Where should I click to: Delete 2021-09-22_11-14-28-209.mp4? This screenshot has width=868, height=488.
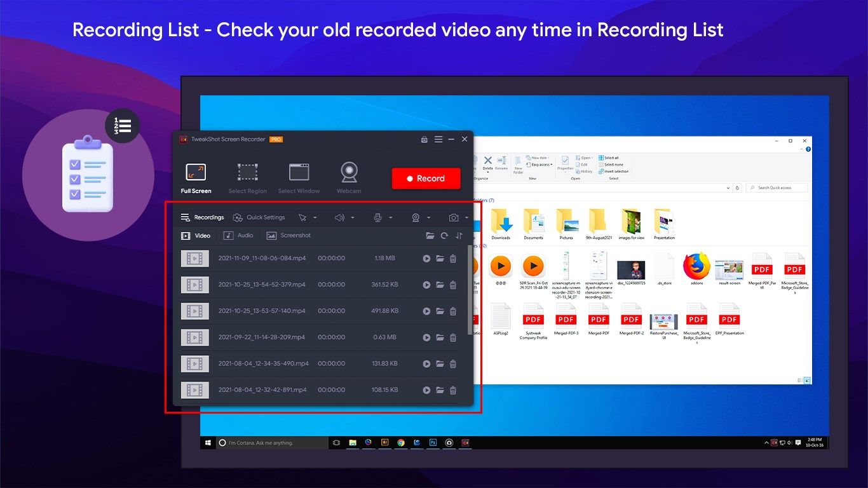[x=453, y=337]
